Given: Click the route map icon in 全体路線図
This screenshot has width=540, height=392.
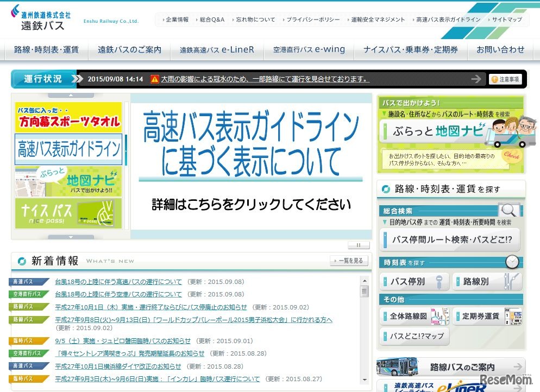Looking at the screenshot, I should (440, 317).
